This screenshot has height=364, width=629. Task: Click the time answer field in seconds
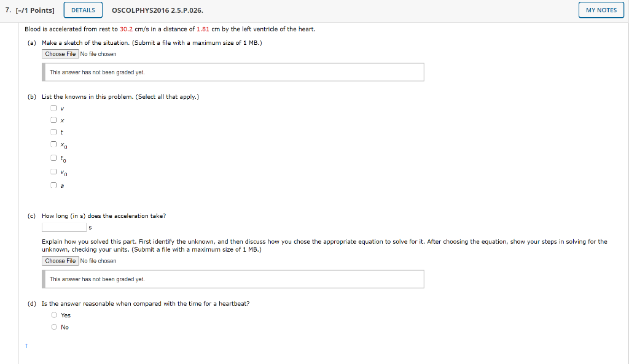(x=64, y=227)
